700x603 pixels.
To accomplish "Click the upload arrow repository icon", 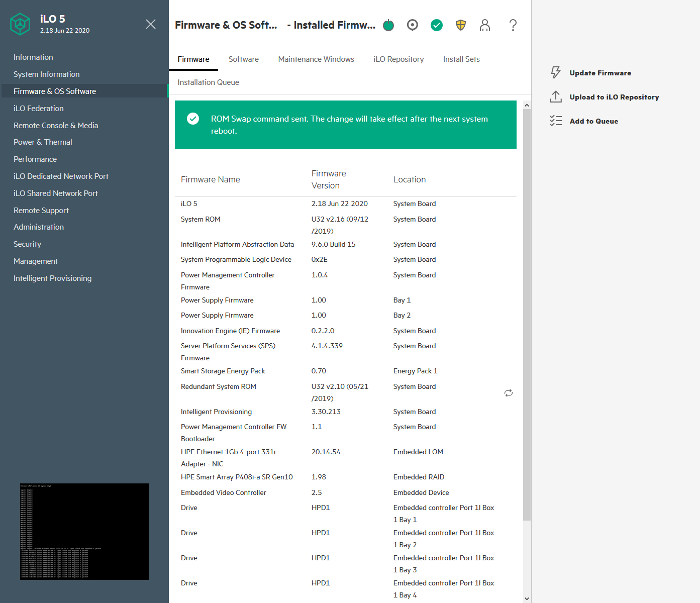I will click(556, 97).
